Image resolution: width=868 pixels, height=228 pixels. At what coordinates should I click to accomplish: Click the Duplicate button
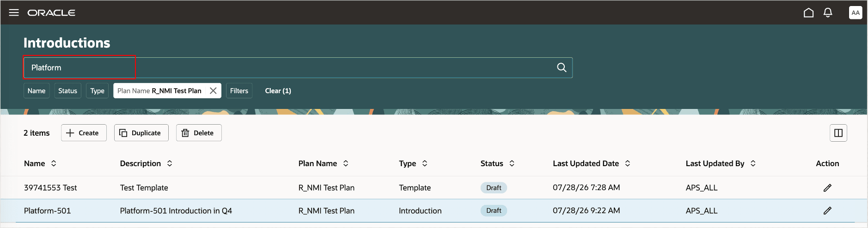click(x=141, y=133)
